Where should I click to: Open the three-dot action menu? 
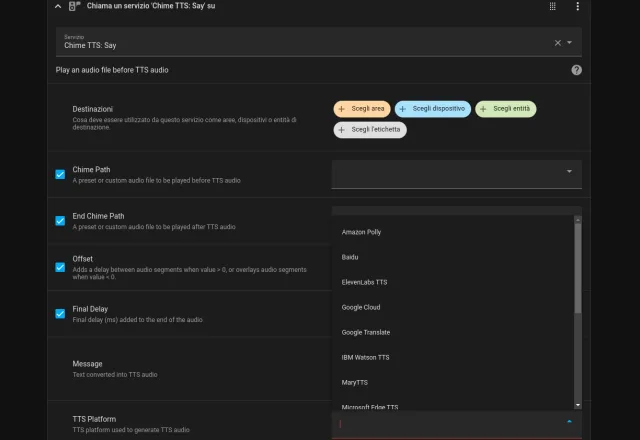[x=577, y=6]
